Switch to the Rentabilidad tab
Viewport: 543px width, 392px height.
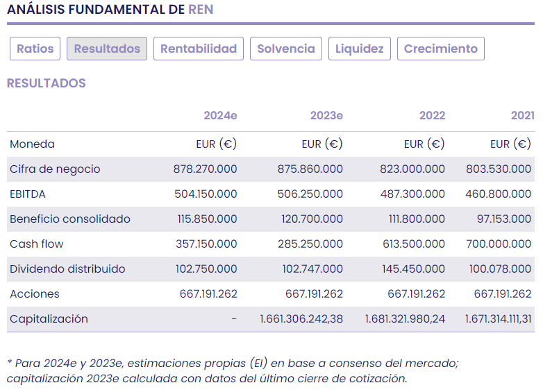pyautogui.click(x=199, y=49)
